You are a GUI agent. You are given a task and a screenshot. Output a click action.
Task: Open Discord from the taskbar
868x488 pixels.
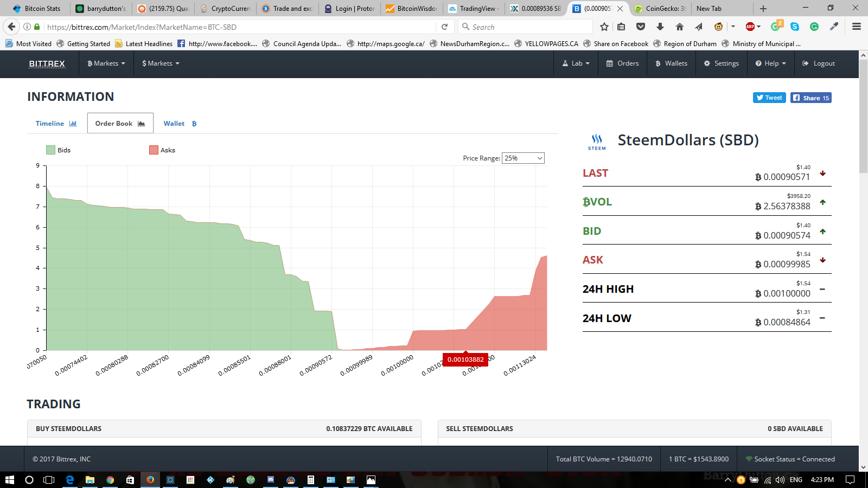point(270,480)
